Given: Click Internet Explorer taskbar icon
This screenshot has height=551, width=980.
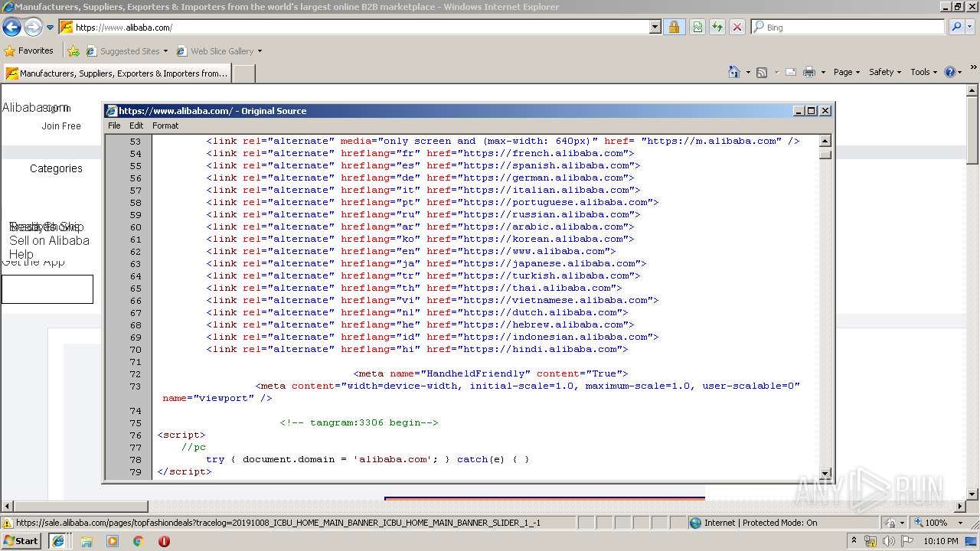Looking at the screenshot, I should pyautogui.click(x=58, y=540).
